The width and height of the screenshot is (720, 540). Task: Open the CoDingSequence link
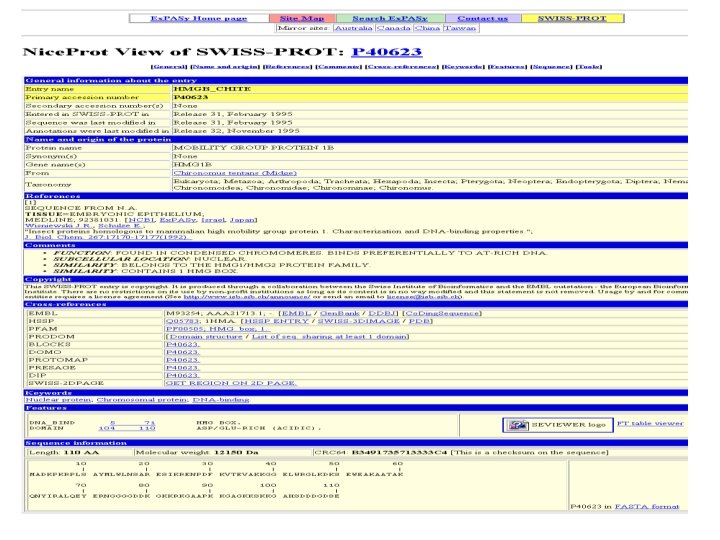(x=442, y=313)
